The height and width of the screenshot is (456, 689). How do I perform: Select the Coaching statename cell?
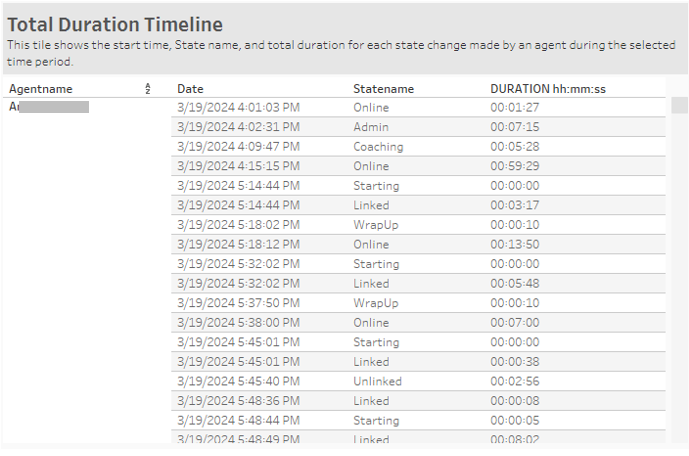tap(378, 147)
